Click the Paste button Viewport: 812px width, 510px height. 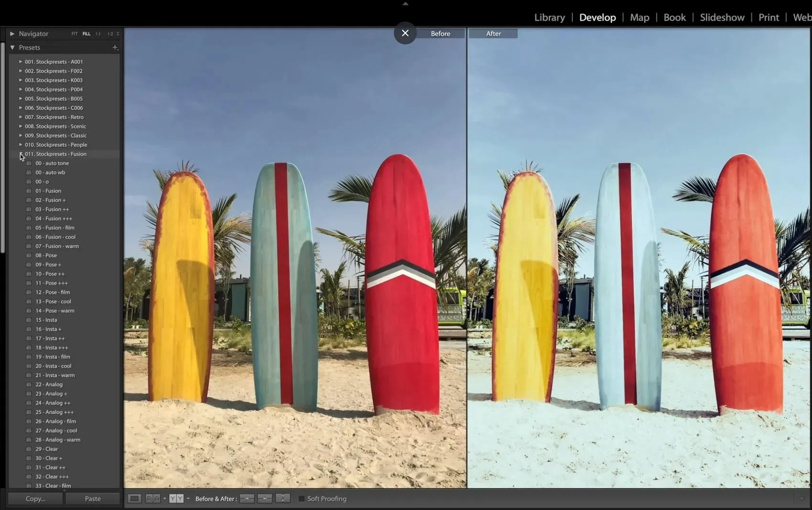point(93,499)
